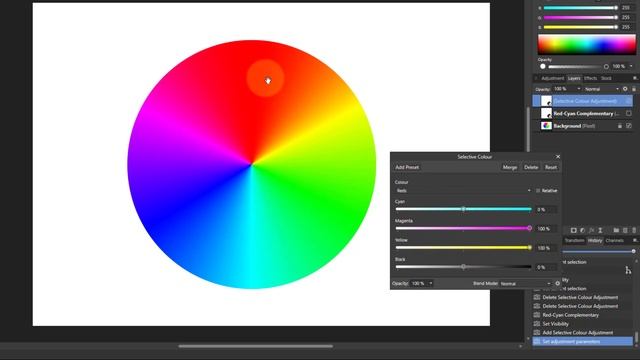Image resolution: width=640 pixels, height=360 pixels.
Task: Open the History panel options menu icon
Action: (x=635, y=240)
